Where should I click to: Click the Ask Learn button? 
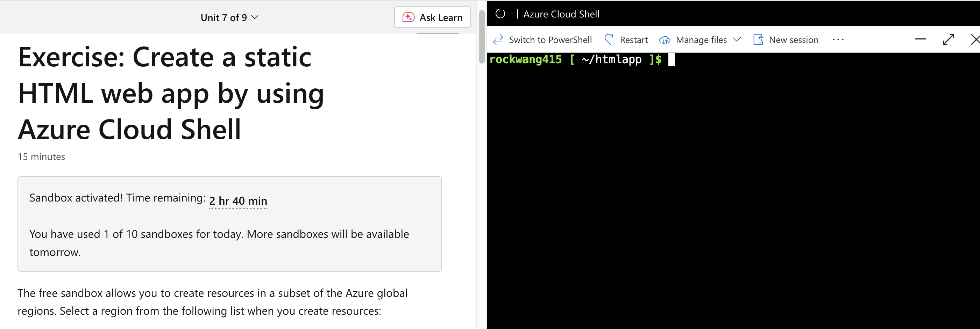click(x=432, y=17)
